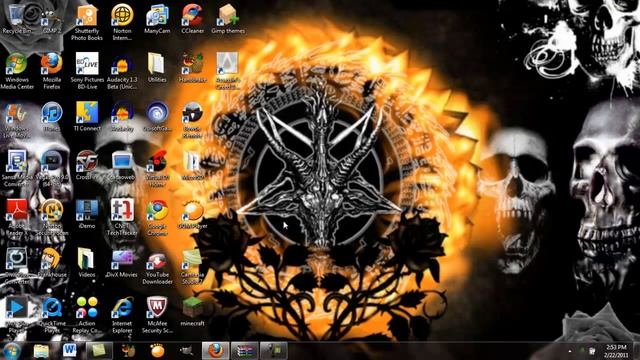Image resolution: width=640 pixels, height=360 pixels.
Task: Open the Mozilla Firefox desktop shortcut
Action: pyautogui.click(x=52, y=71)
